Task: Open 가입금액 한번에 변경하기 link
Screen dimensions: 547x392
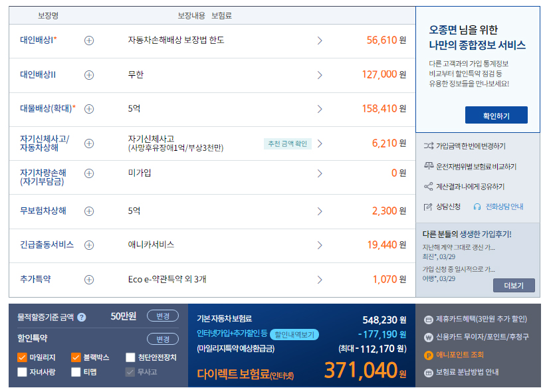Action: 471,146
